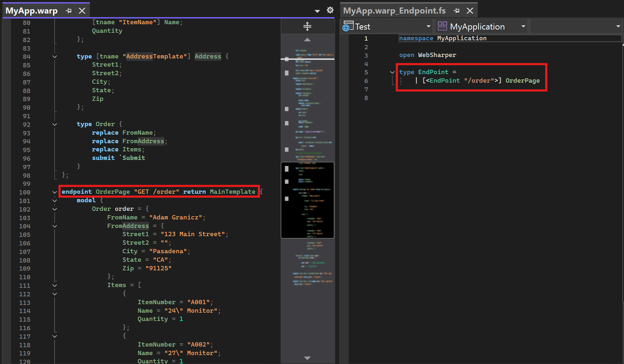Open the editor document dropdown arrow near the gear
This screenshot has height=364, width=624.
[317, 11]
